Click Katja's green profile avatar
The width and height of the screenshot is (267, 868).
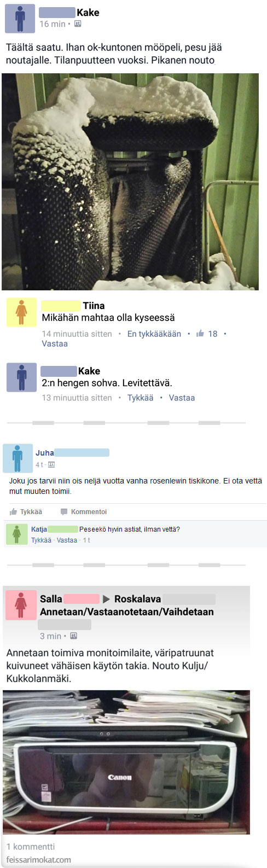(x=16, y=534)
